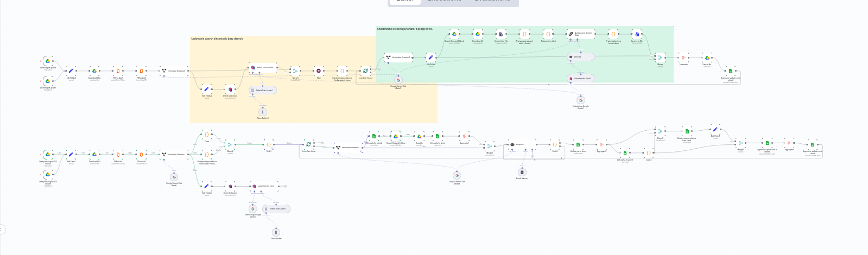Expand the collapsed sidebar arrow at left edge
868x255 pixels.
(2, 229)
